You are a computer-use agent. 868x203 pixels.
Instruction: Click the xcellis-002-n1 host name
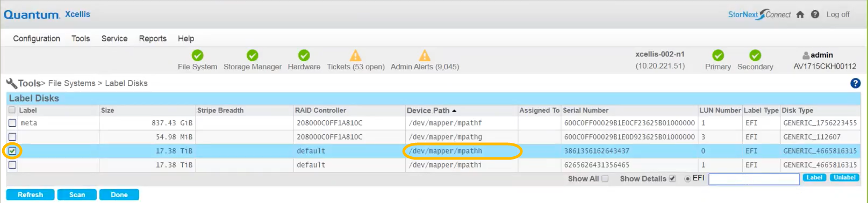(660, 54)
